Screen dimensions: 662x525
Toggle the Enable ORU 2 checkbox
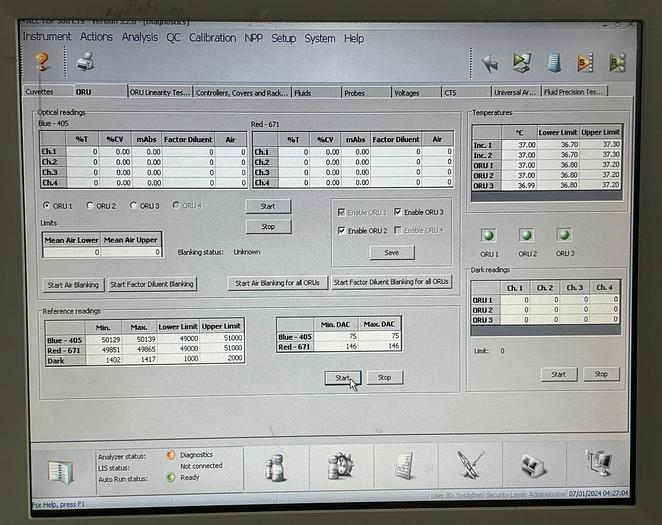tap(341, 230)
